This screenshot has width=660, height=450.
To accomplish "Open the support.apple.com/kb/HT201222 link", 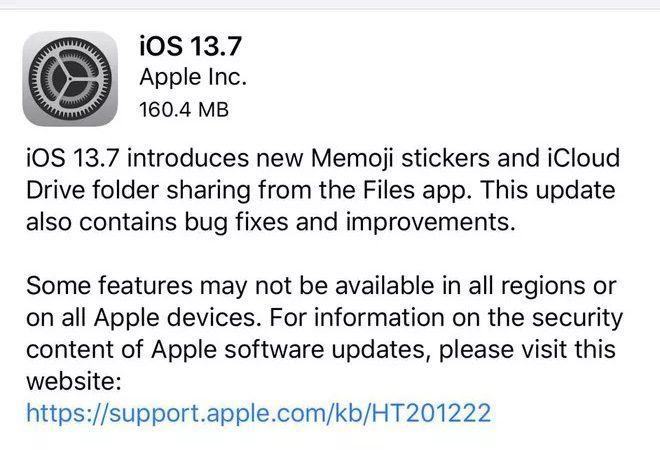I will (258, 413).
